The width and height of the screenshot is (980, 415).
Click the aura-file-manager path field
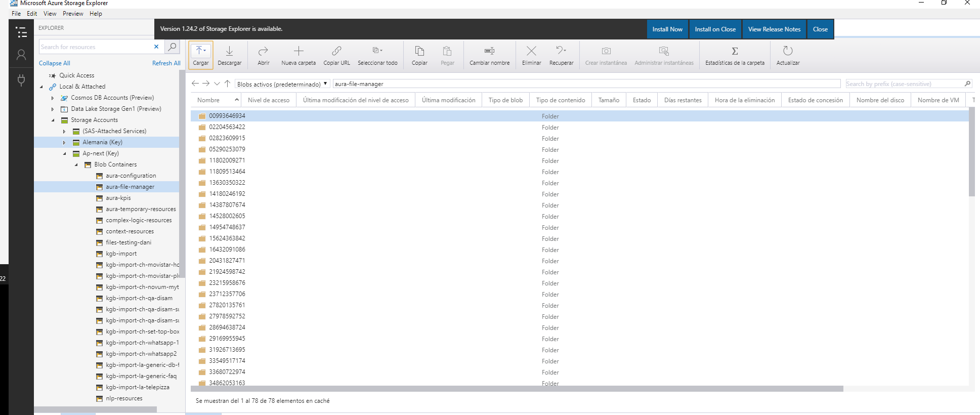(x=586, y=84)
